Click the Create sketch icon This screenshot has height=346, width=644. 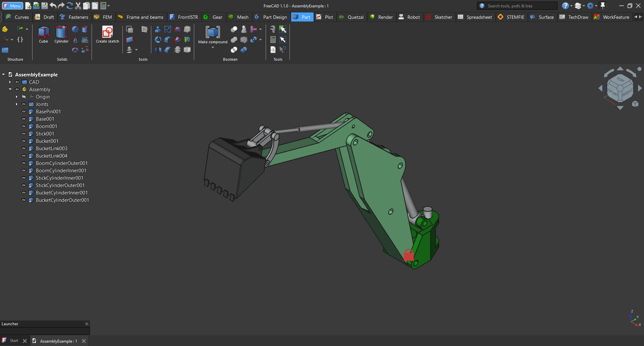coord(107,33)
